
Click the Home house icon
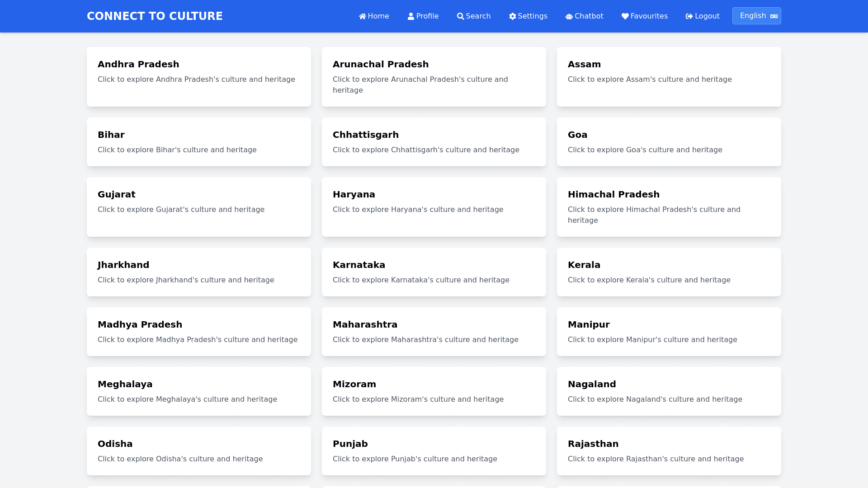coord(362,16)
